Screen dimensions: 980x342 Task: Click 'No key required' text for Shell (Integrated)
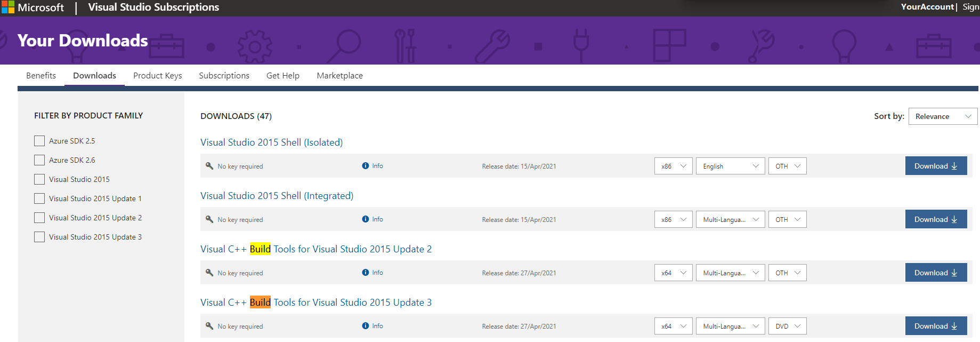pyautogui.click(x=240, y=220)
